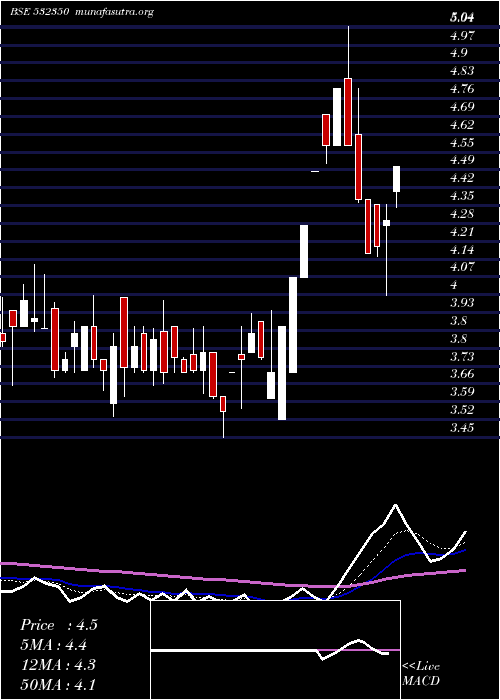Select the 4.97 price axis label

coord(462,35)
